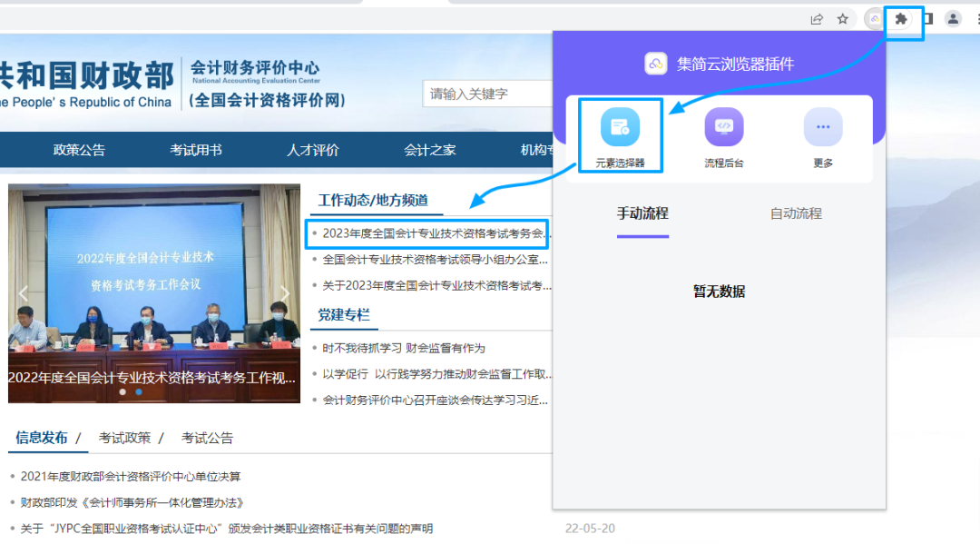Open the 考试用书 navigation menu

(196, 150)
